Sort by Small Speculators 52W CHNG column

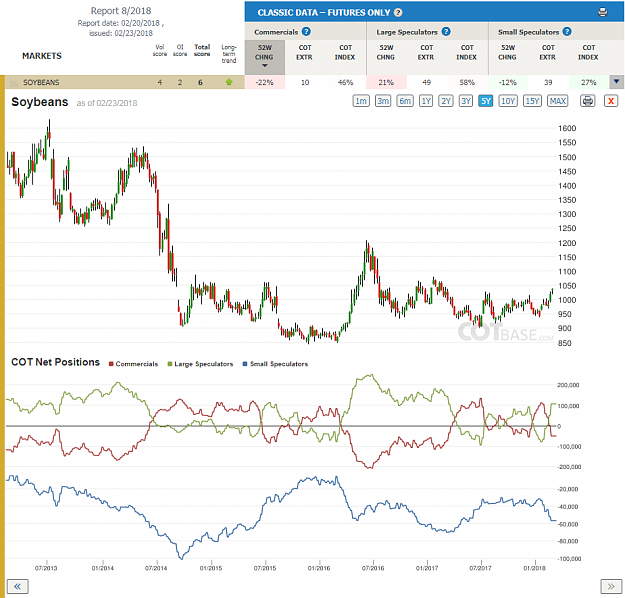tap(507, 52)
